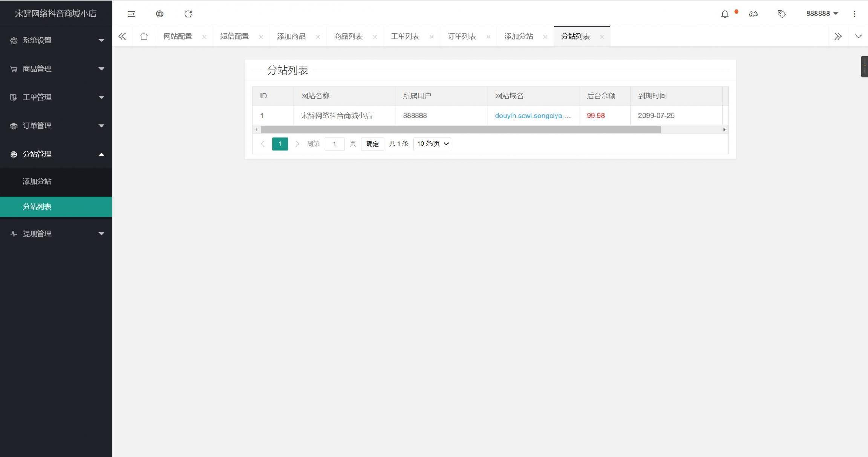868x457 pixels.
Task: Open the three-dot menu in top right corner
Action: pyautogui.click(x=854, y=14)
